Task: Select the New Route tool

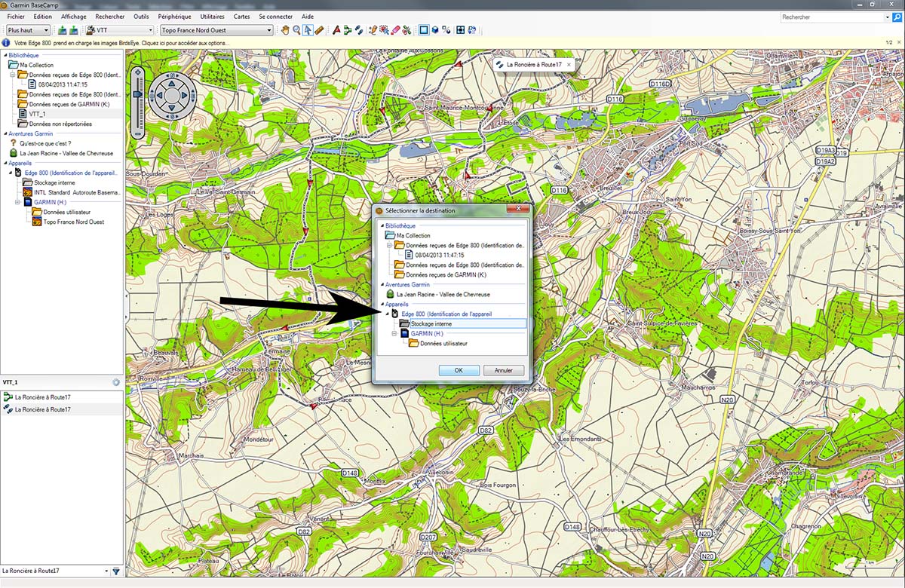Action: pyautogui.click(x=348, y=30)
